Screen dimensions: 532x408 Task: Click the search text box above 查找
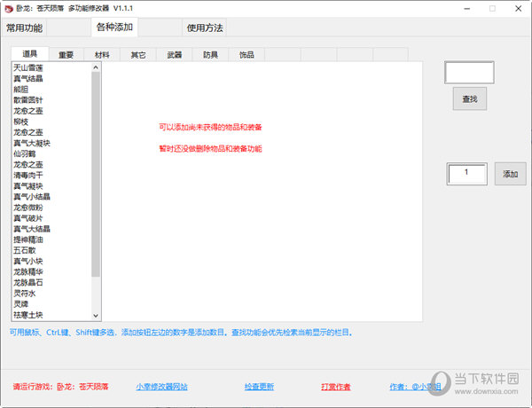coord(469,73)
